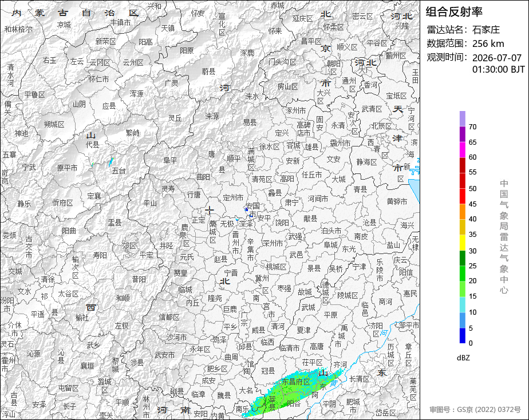Click the 审图号 approval number text
The image size is (529, 420).
click(475, 410)
